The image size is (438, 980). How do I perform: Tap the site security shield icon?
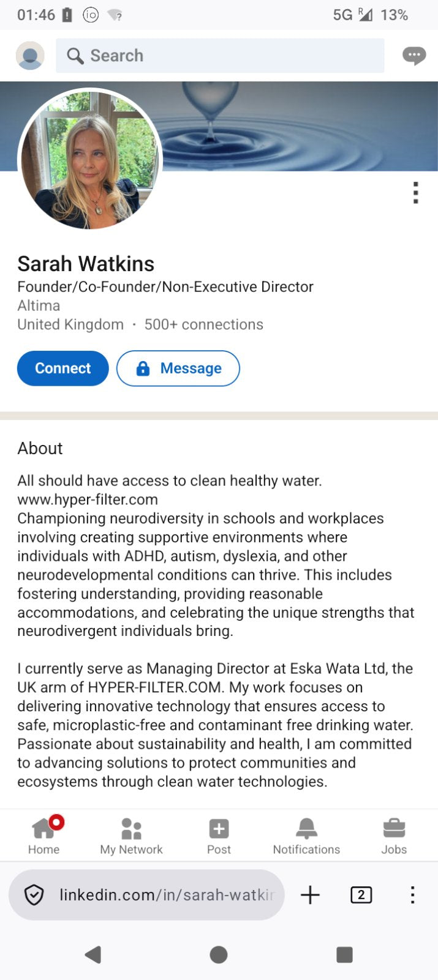[34, 895]
